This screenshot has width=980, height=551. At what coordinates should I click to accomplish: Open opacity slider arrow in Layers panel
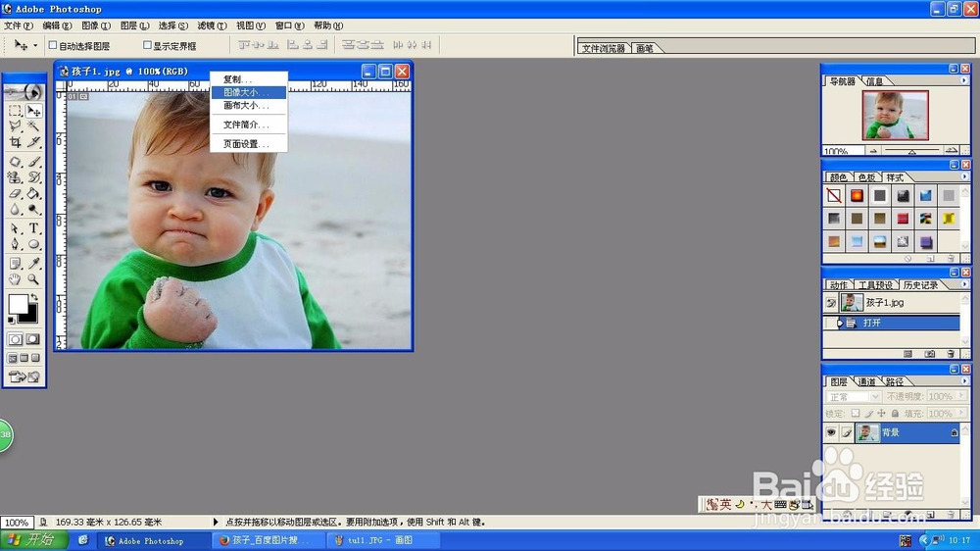tap(961, 396)
